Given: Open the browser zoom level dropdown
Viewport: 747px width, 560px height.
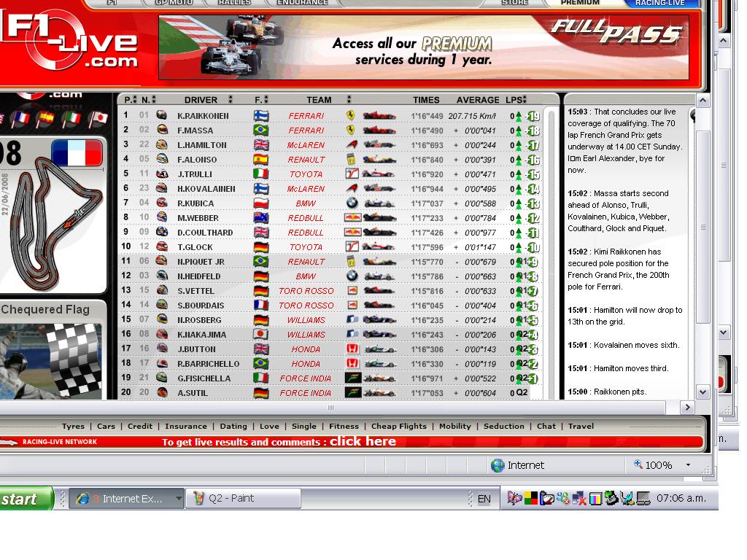Looking at the screenshot, I should [x=687, y=465].
